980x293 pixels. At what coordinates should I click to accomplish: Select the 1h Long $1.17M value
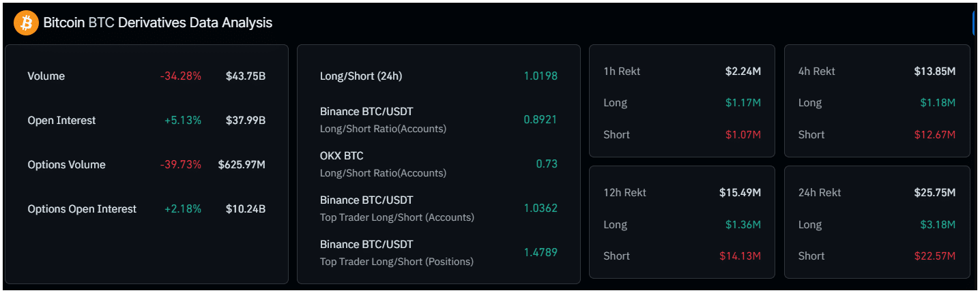click(x=743, y=103)
